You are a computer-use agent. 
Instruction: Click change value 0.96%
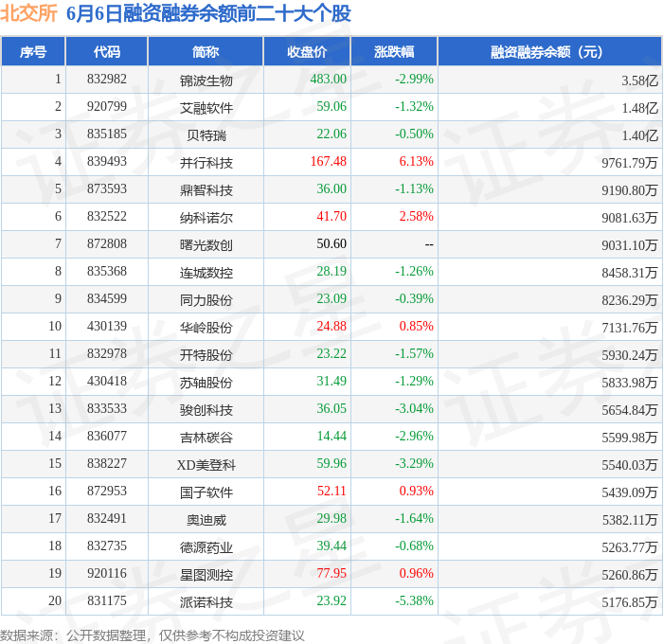pyautogui.click(x=416, y=574)
